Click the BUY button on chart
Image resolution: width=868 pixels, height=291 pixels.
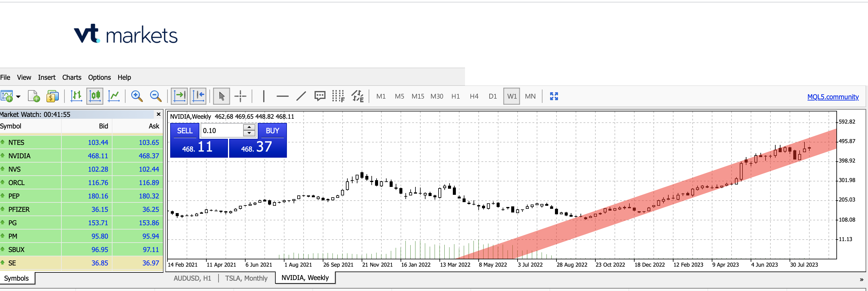pos(272,131)
